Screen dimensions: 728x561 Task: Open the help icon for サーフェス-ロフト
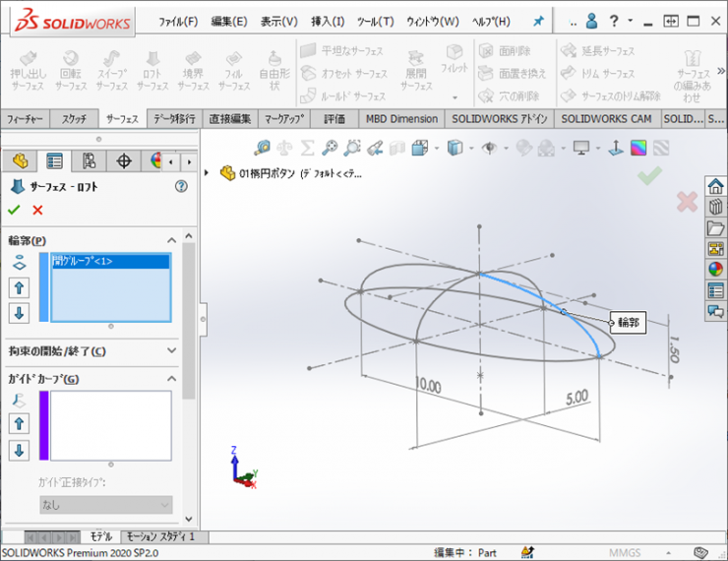pyautogui.click(x=180, y=186)
